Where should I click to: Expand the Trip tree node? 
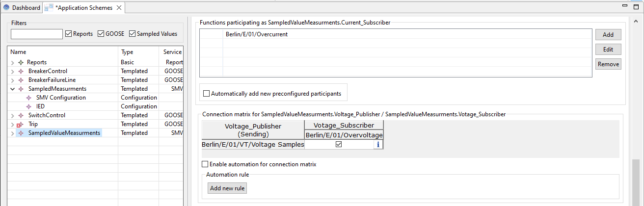(x=12, y=124)
